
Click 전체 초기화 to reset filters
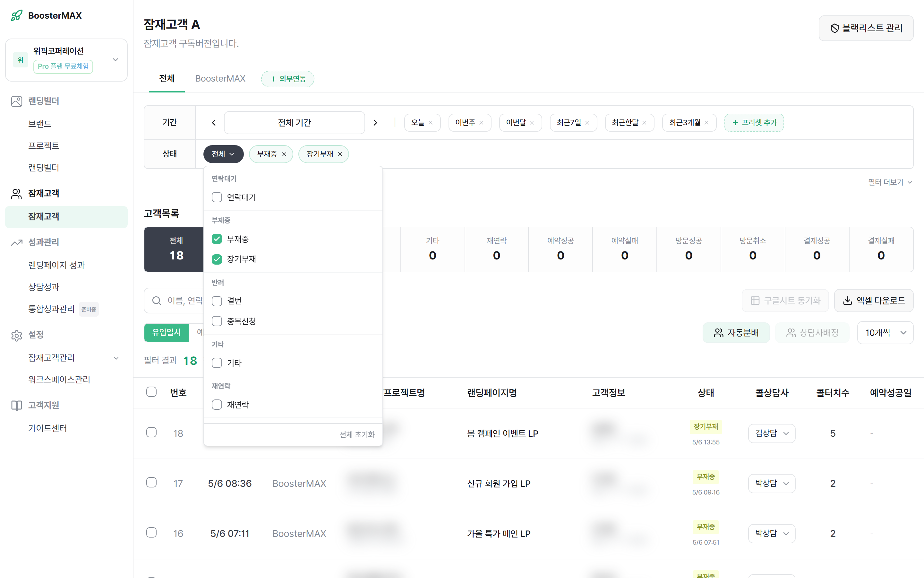357,435
